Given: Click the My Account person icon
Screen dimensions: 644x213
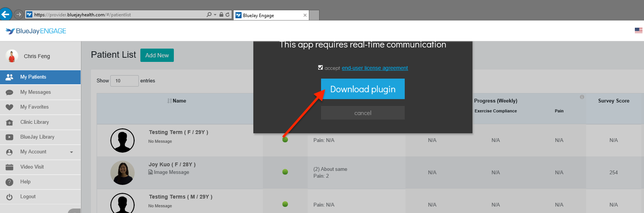Looking at the screenshot, I should 10,152.
